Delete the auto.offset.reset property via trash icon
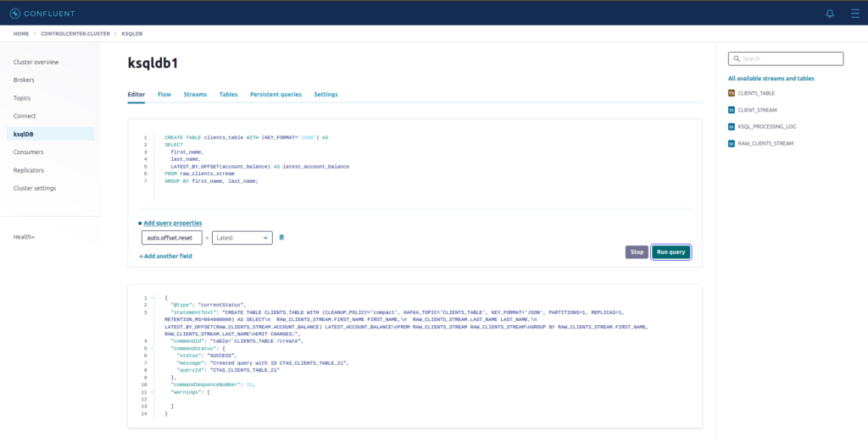The image size is (868, 442). 281,238
